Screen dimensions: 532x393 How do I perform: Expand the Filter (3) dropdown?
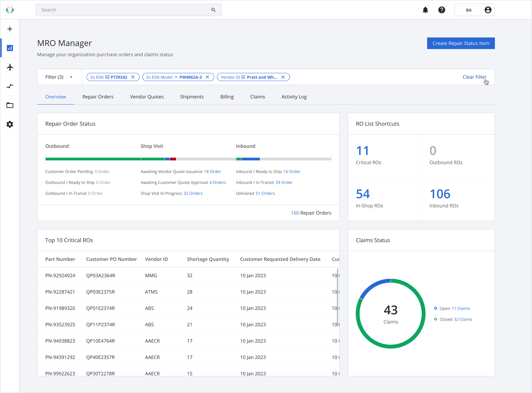[x=59, y=77]
